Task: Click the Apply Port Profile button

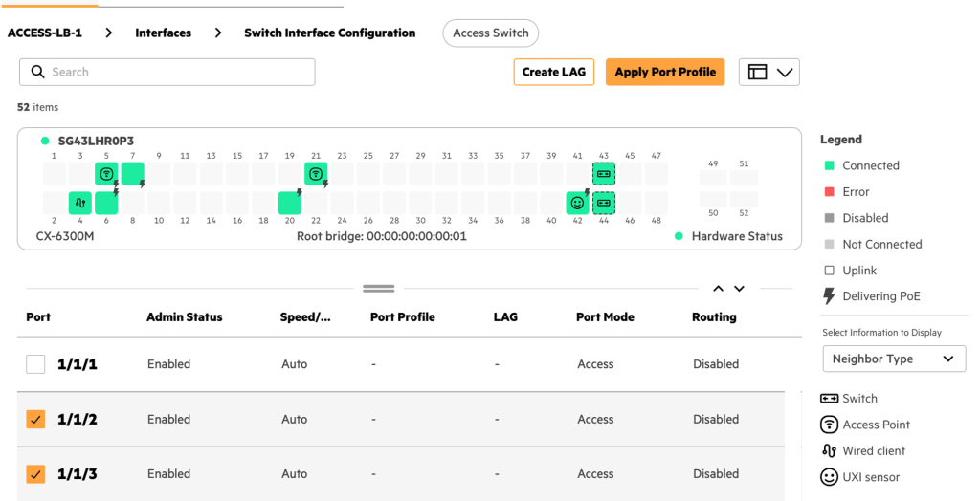Action: pyautogui.click(x=665, y=72)
